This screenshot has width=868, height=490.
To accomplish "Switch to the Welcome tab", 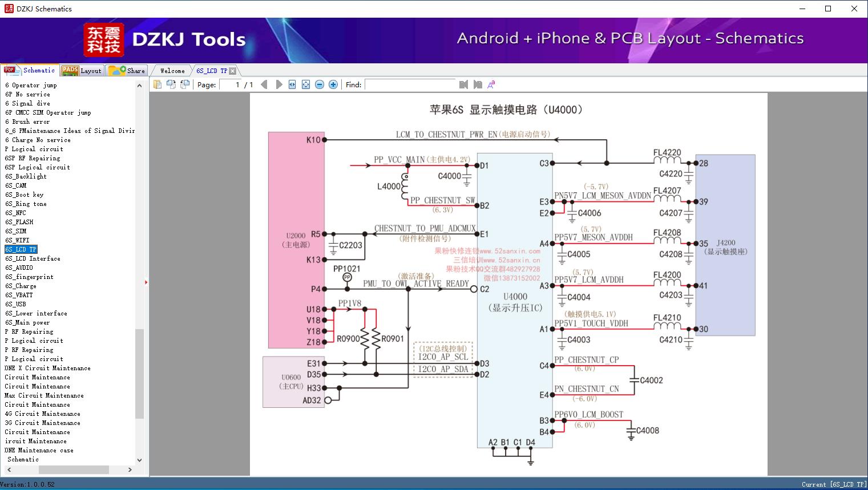I will click(x=172, y=71).
